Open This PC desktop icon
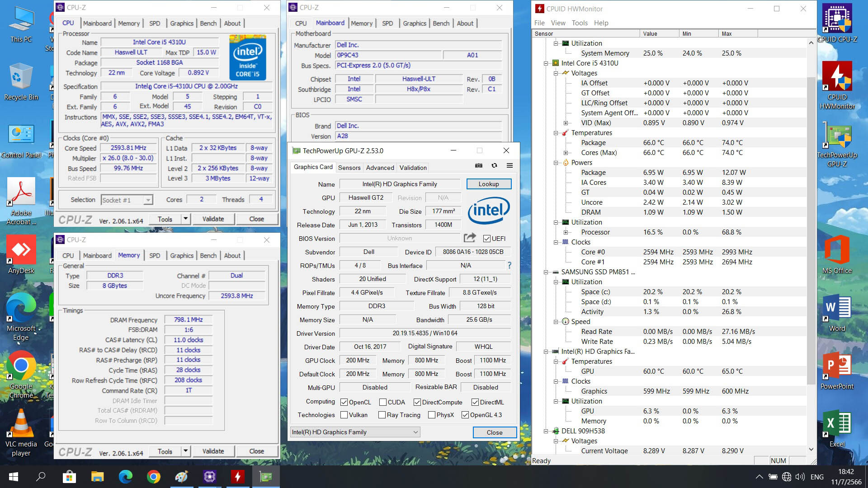The height and width of the screenshot is (488, 868). coord(21,25)
